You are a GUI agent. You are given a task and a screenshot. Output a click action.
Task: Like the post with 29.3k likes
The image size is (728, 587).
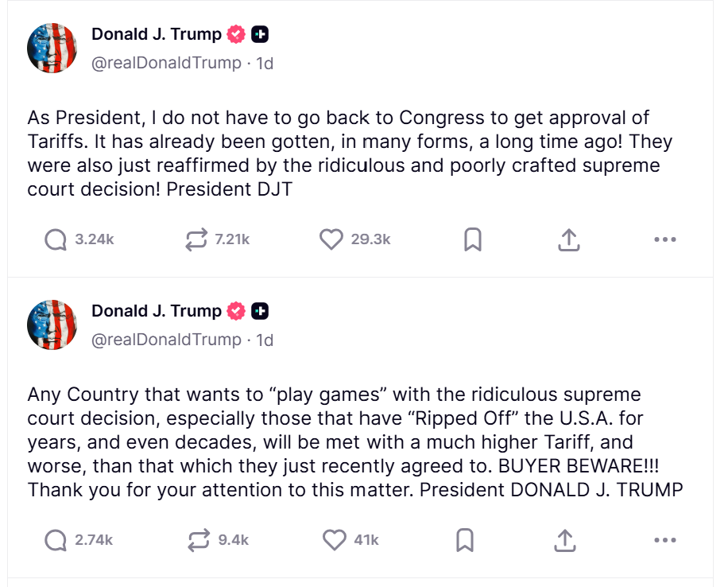(331, 239)
